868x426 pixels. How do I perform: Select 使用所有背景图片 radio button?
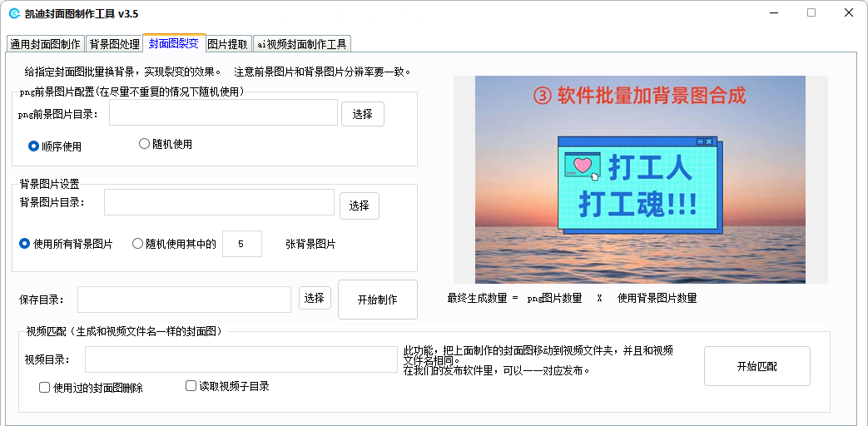66,244
